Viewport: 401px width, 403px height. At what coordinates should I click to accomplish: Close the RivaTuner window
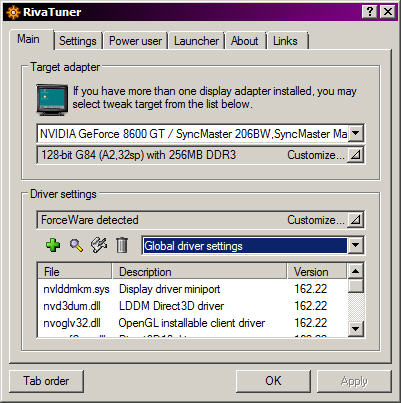click(x=388, y=12)
